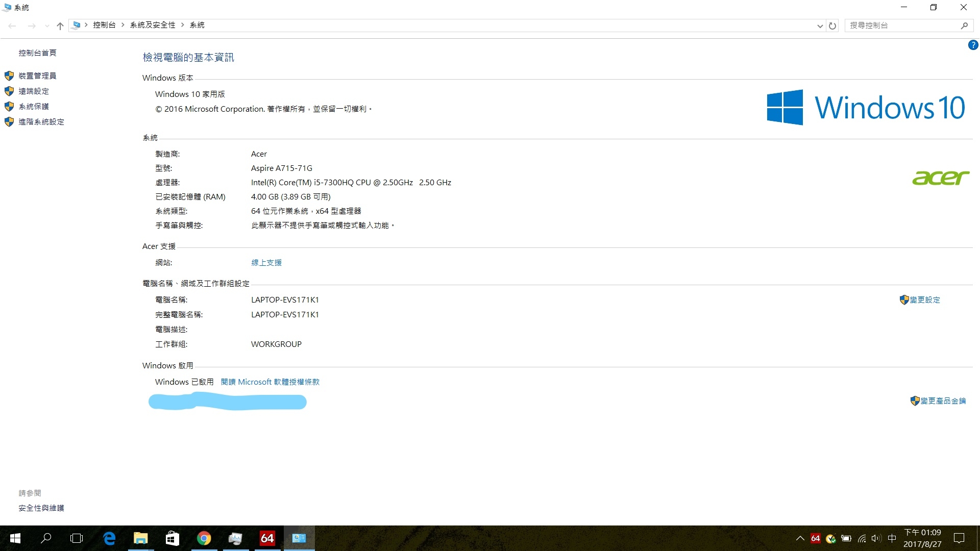Click the computer icon in address bar

77,25
